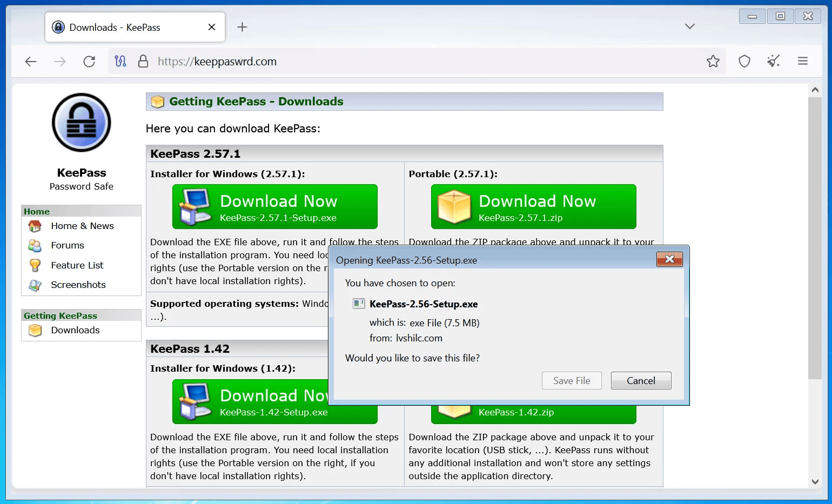This screenshot has width=832, height=504.
Task: Open the Feature List page
Action: (x=76, y=265)
